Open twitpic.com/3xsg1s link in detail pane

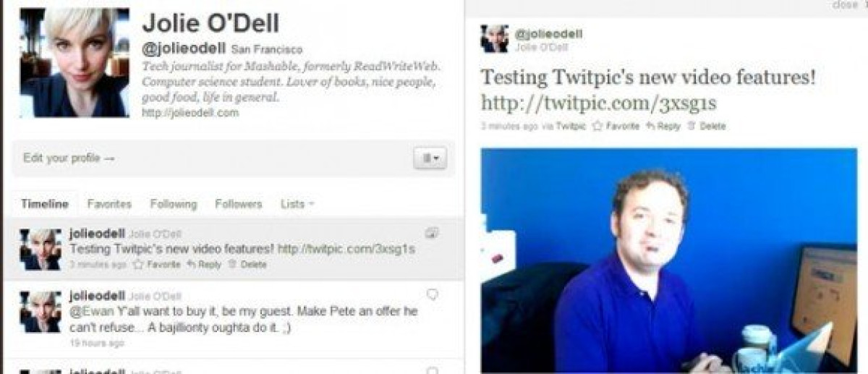[x=598, y=103]
